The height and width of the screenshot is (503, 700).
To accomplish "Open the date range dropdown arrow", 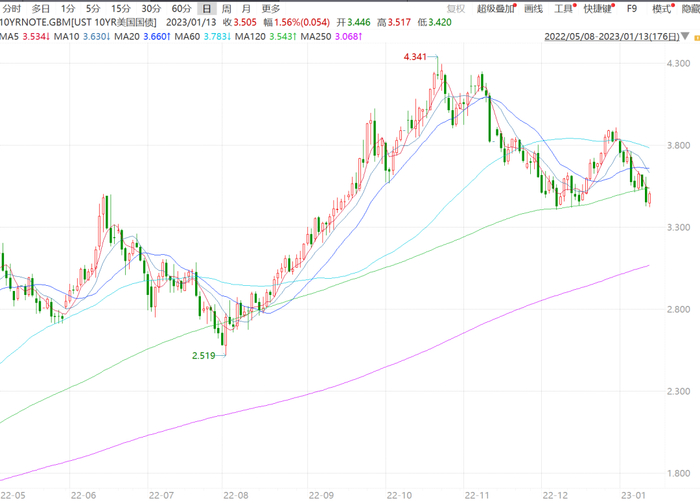I will [684, 36].
